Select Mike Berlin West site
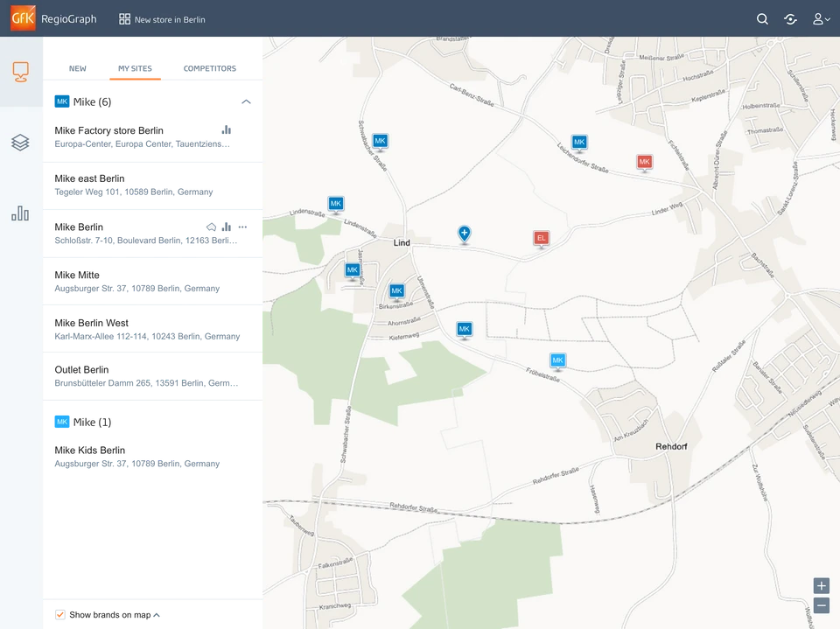The image size is (840, 629). (152, 329)
